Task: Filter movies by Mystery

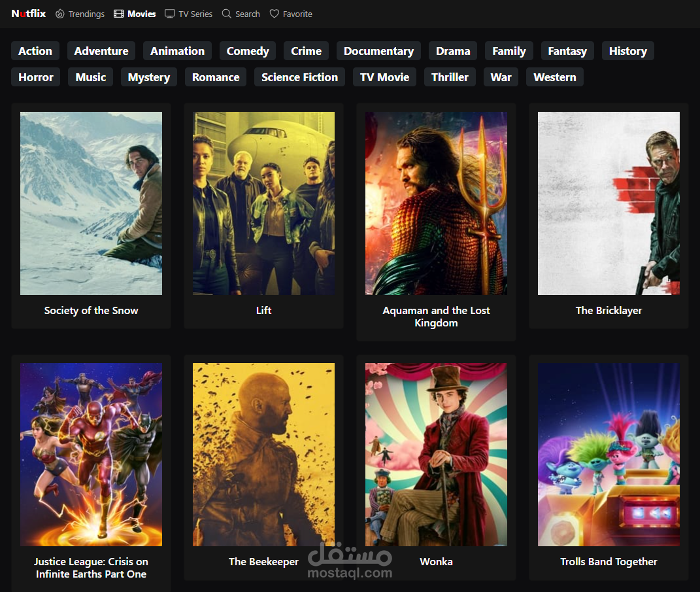Action: click(x=148, y=77)
